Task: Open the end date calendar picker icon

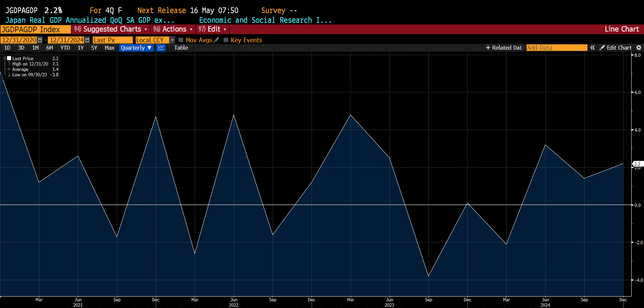Action: (87, 40)
